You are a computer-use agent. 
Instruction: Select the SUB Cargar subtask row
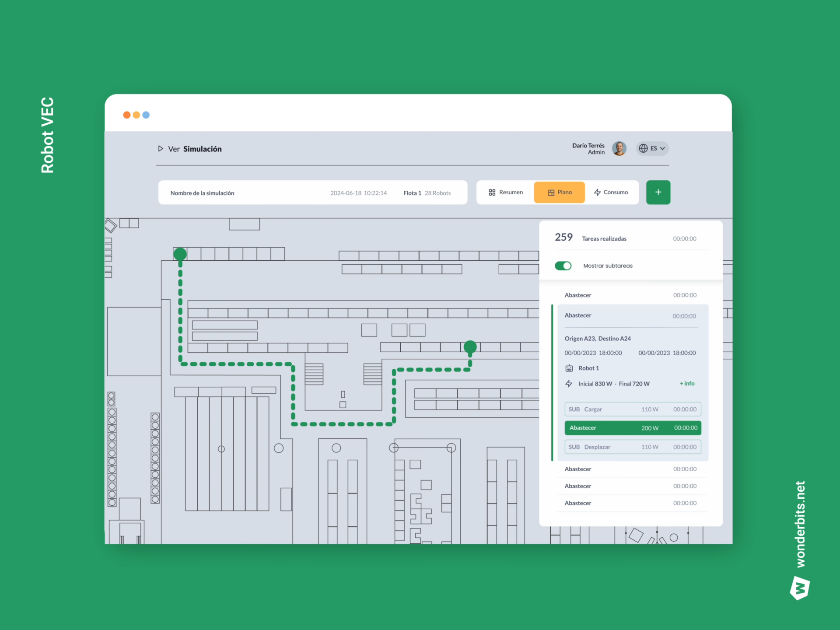[x=633, y=409]
